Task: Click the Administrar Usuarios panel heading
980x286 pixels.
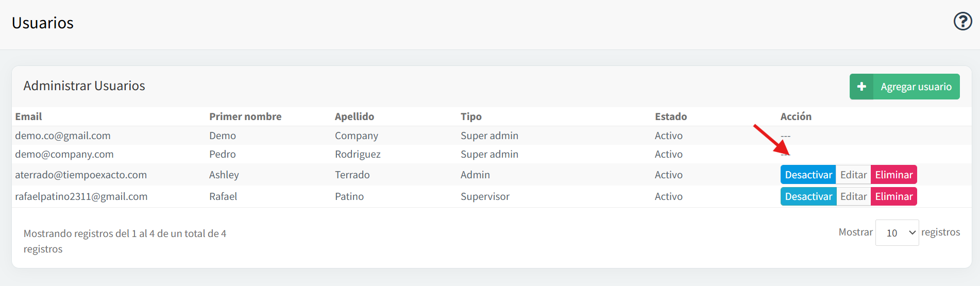Action: click(84, 86)
